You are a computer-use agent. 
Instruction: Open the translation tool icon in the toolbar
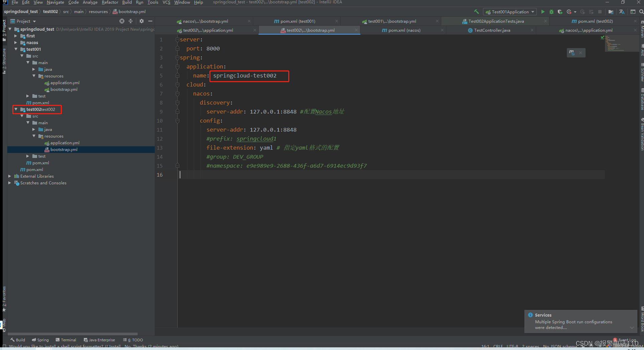pyautogui.click(x=622, y=12)
